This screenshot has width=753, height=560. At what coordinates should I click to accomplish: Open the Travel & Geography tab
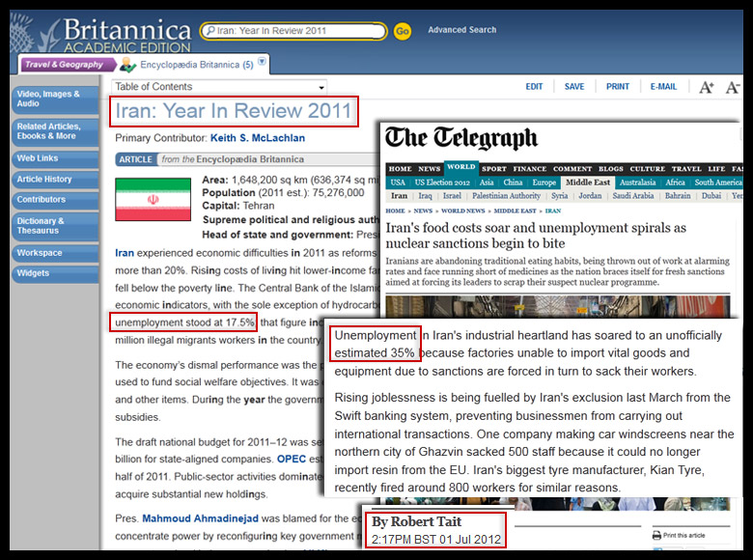click(x=64, y=65)
